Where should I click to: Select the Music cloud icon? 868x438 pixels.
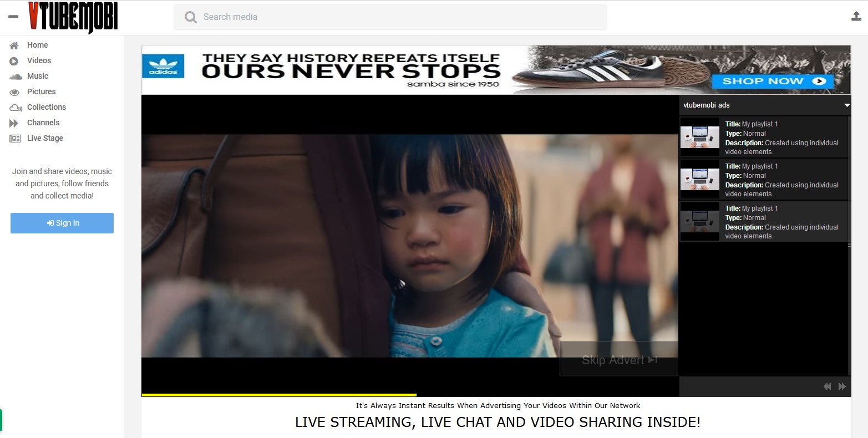pos(16,77)
